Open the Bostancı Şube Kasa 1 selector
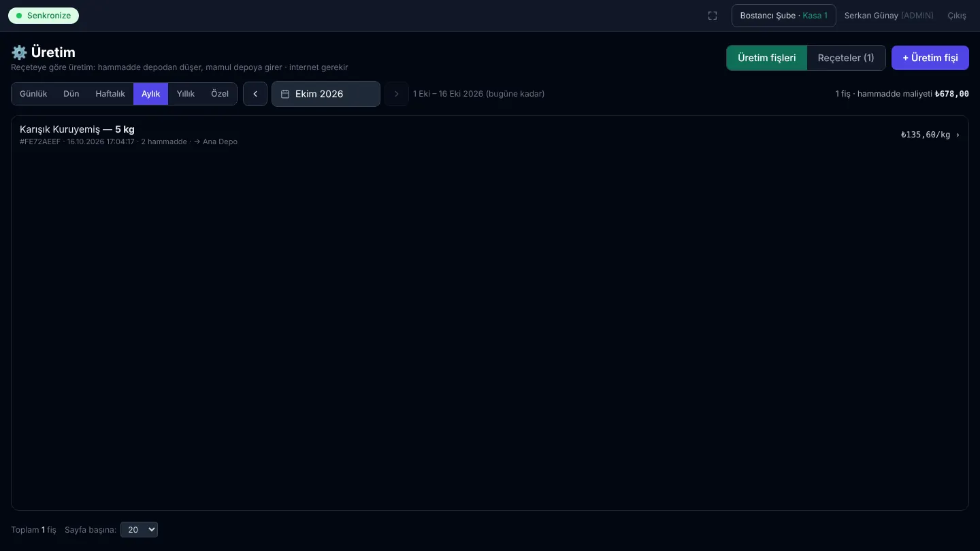980x551 pixels. (784, 16)
